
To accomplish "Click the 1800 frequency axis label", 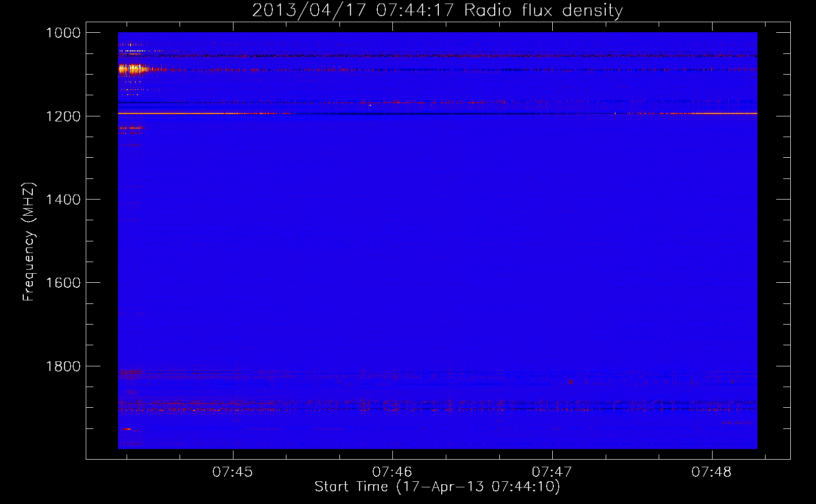I will 63,366.
